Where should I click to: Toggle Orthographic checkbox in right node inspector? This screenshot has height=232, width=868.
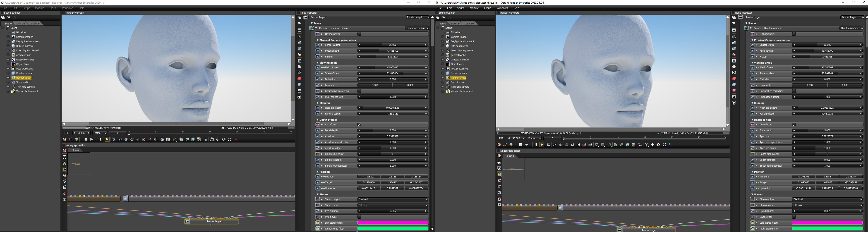pos(794,34)
